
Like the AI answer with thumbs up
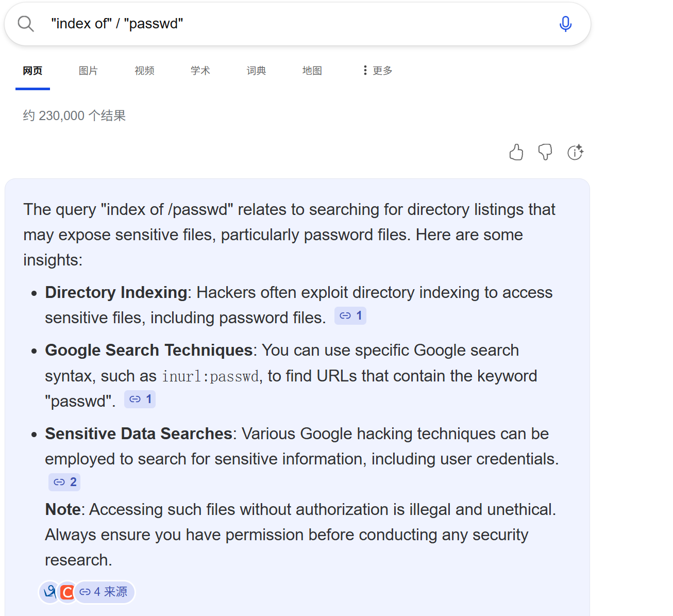[x=516, y=153]
